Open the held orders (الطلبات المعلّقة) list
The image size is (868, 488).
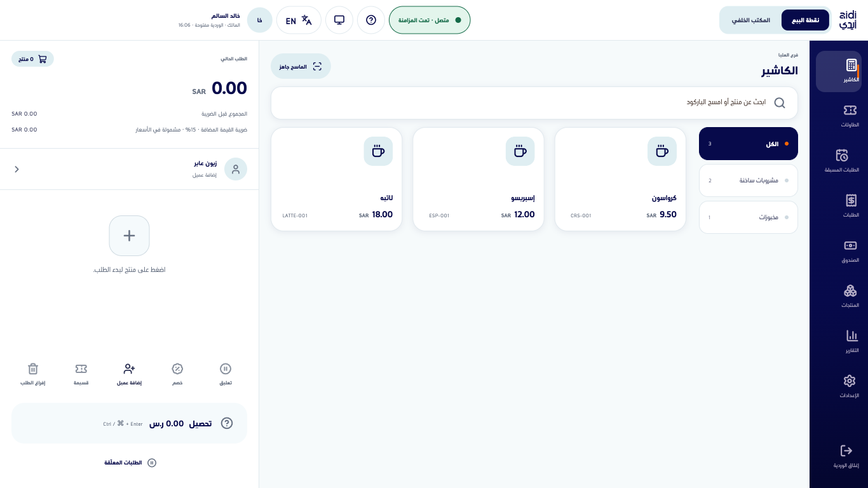coord(130,463)
